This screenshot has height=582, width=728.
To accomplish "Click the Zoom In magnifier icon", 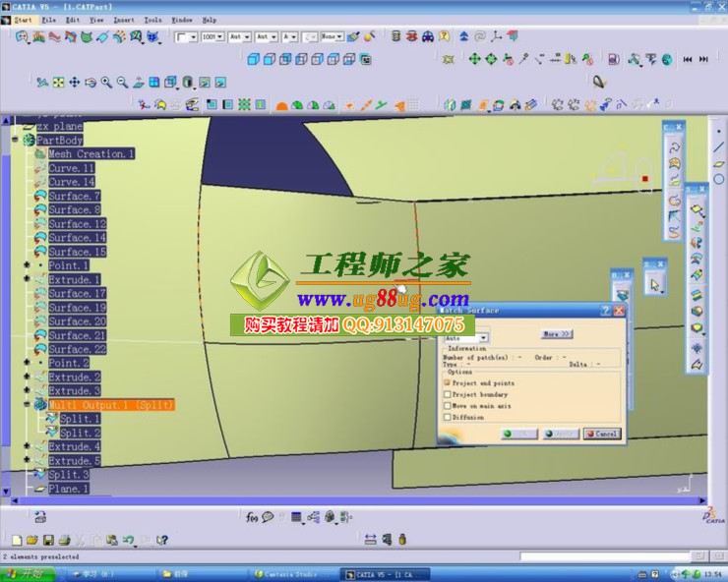I will (x=106, y=83).
